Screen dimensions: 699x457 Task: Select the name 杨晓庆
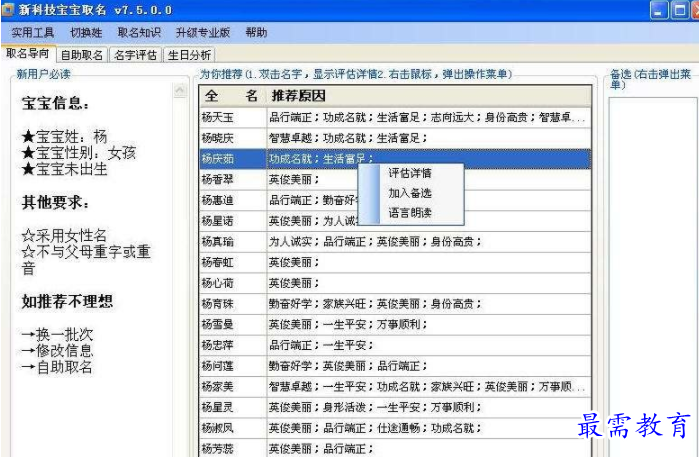click(x=218, y=138)
